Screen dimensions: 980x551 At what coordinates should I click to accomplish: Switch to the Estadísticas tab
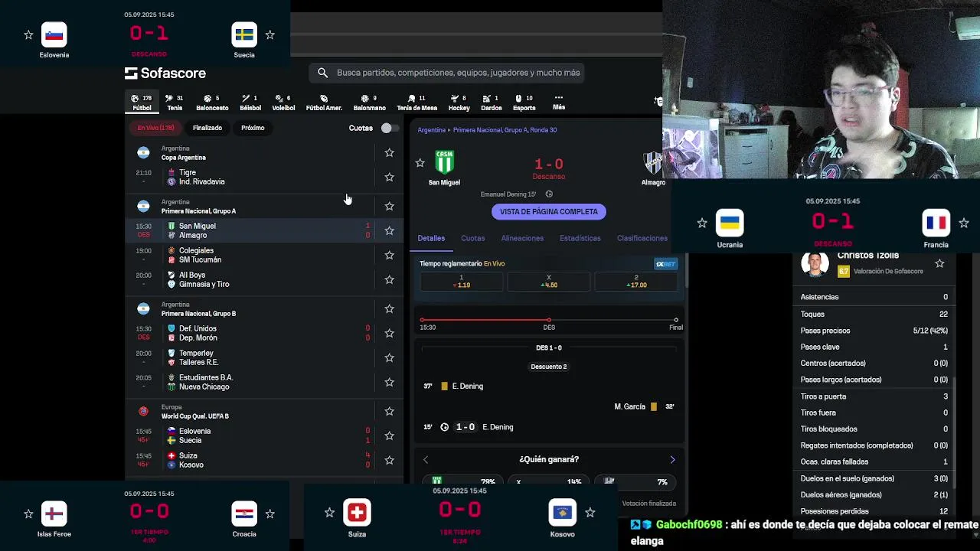580,238
